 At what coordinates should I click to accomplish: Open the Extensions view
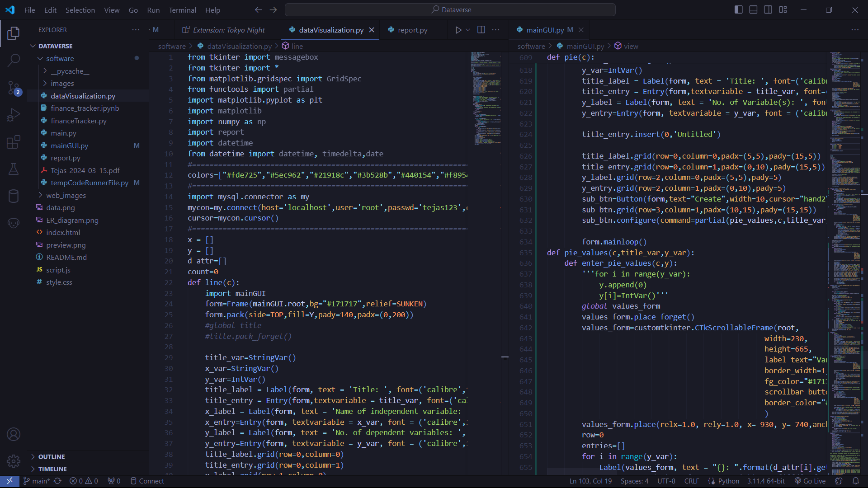click(14, 142)
